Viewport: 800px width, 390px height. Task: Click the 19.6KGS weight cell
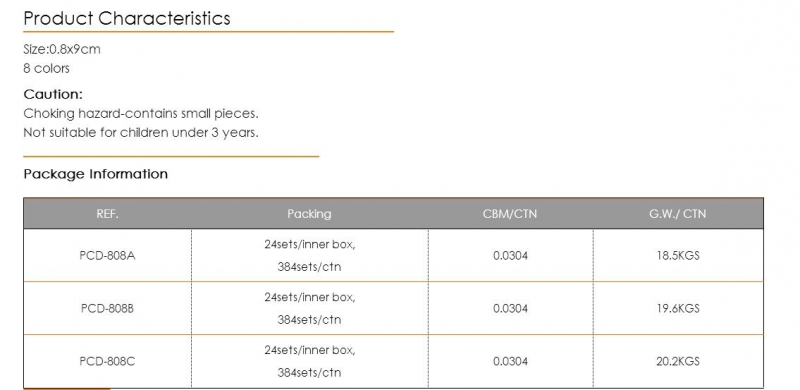pyautogui.click(x=678, y=308)
